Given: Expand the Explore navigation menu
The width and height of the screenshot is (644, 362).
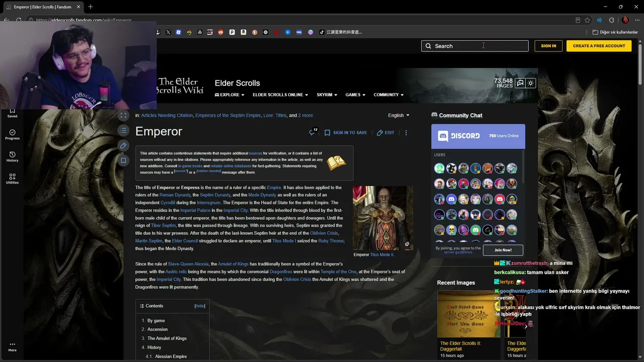Looking at the screenshot, I should coord(229,95).
